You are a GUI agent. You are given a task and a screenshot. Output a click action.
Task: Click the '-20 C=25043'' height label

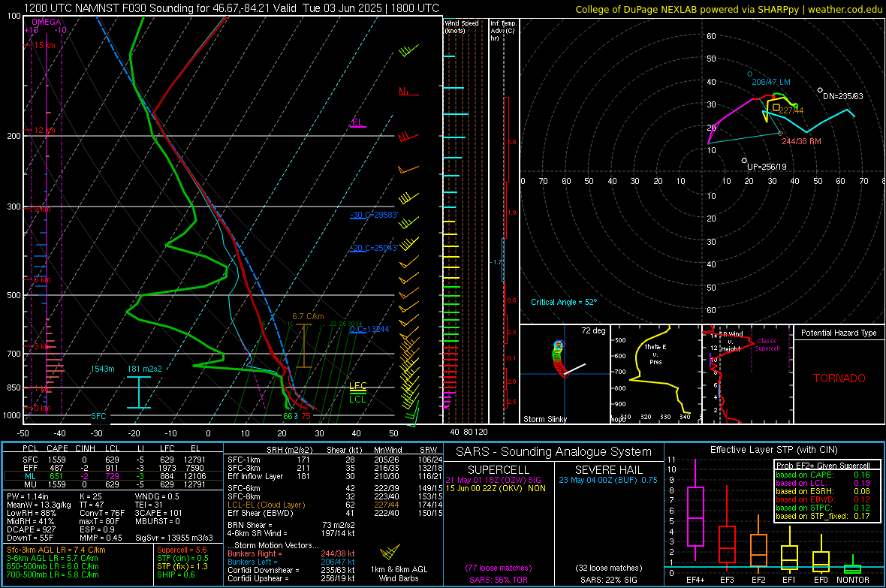point(374,248)
